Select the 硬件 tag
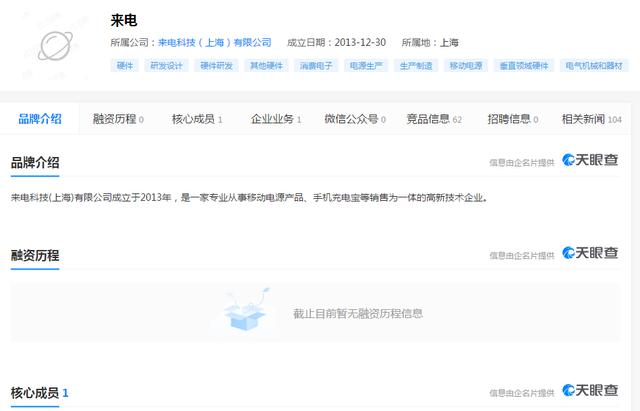The width and height of the screenshot is (640, 411). coord(124,66)
